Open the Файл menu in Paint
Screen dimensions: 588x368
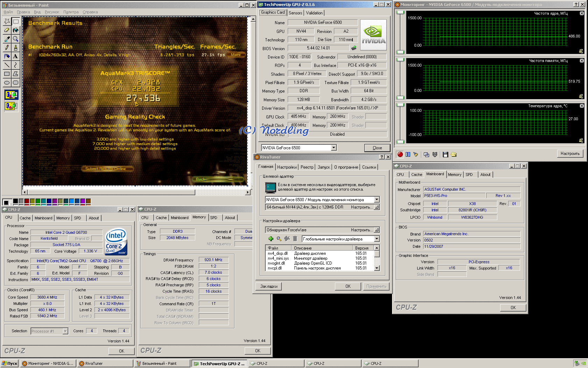click(8, 12)
